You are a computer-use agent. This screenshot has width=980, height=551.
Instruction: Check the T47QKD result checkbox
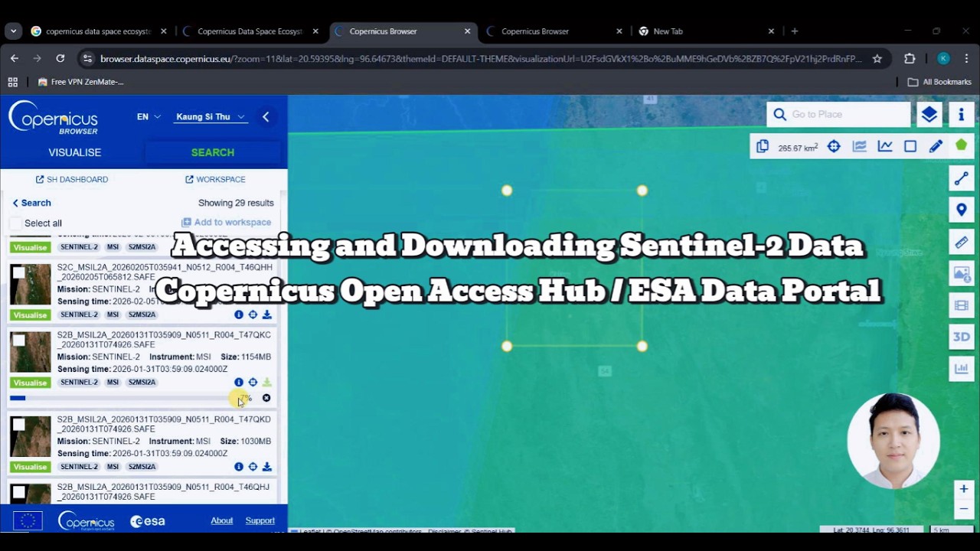18,424
